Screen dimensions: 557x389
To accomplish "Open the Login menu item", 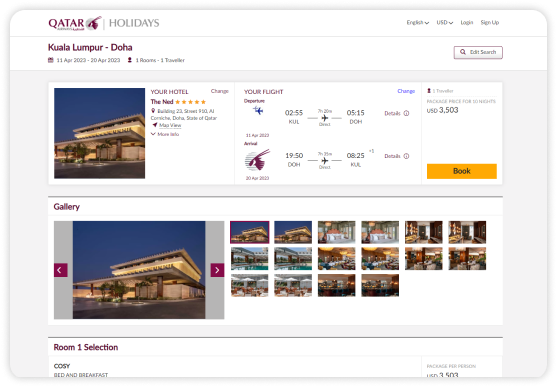I will [467, 22].
